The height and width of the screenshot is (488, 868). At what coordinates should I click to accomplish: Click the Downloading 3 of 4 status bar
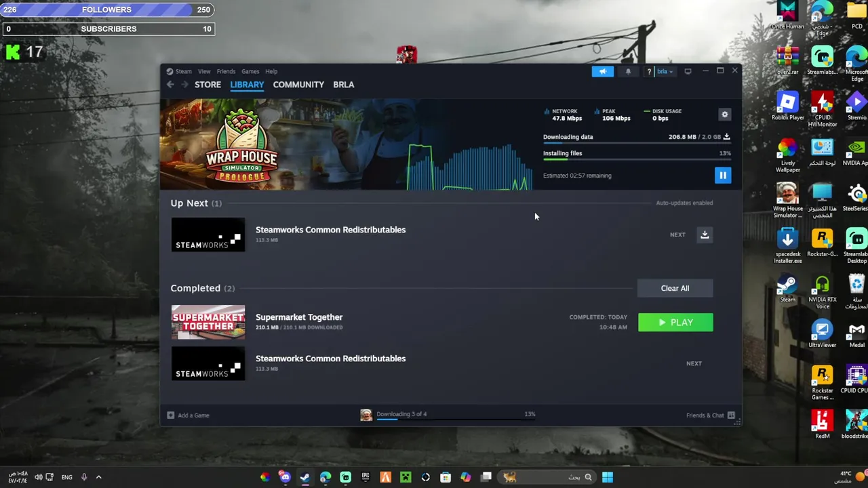coord(448,415)
